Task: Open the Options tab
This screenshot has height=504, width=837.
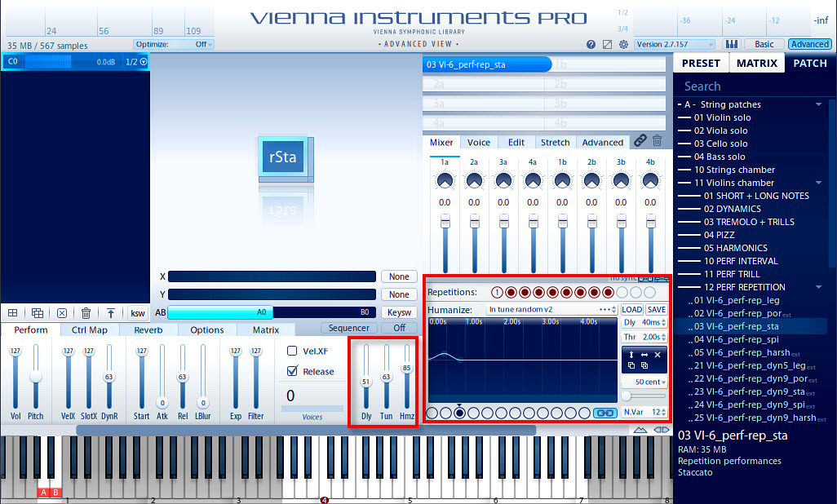Action: [207, 330]
